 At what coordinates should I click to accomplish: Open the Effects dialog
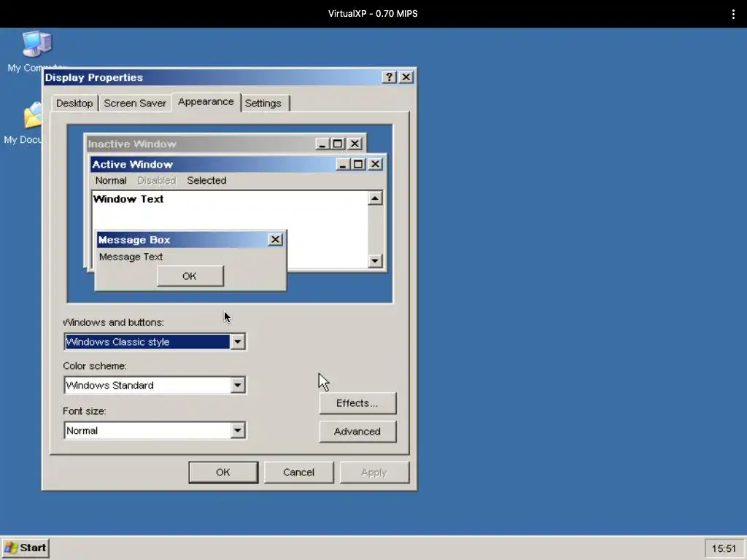click(x=357, y=403)
